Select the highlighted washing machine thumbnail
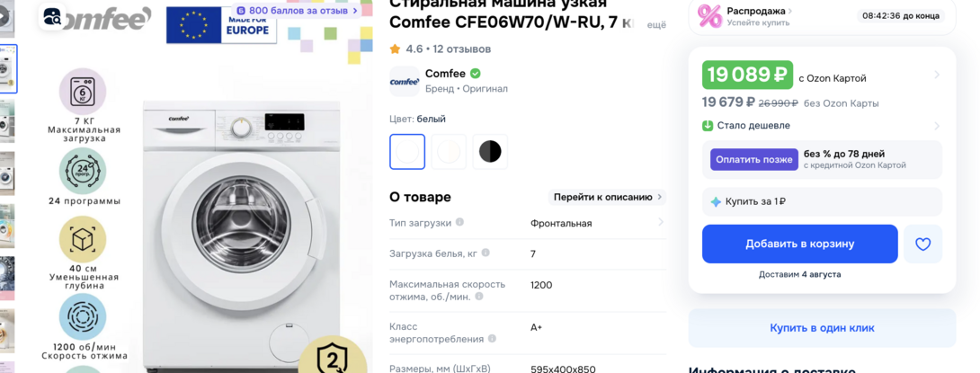This screenshot has height=373, width=980. point(9,68)
